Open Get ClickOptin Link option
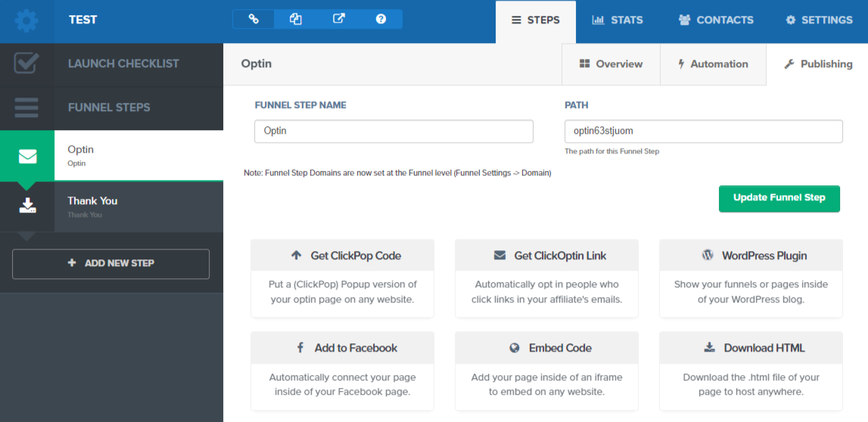 [547, 278]
